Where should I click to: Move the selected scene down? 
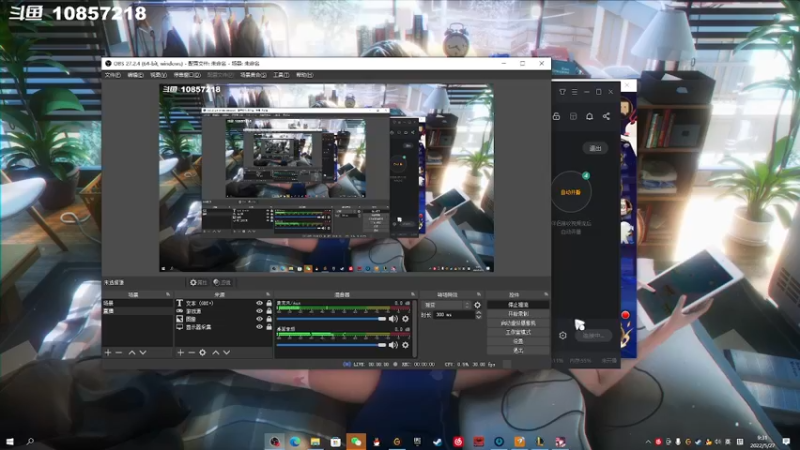tap(143, 353)
